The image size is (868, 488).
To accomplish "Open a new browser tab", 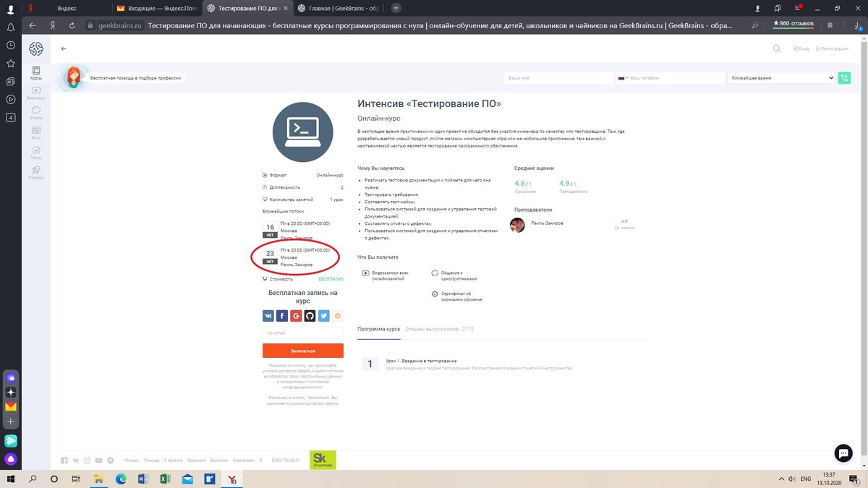I will tap(396, 8).
